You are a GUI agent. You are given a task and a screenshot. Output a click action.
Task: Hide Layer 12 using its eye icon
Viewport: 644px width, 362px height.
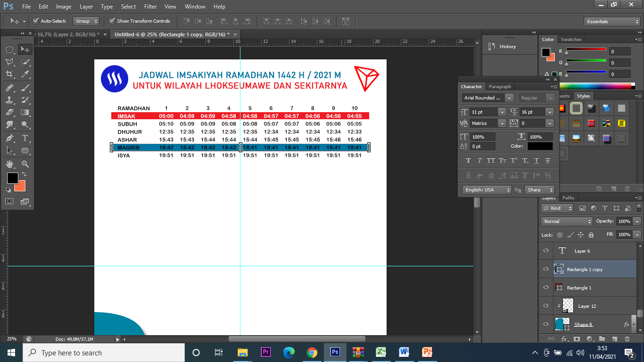(x=546, y=306)
